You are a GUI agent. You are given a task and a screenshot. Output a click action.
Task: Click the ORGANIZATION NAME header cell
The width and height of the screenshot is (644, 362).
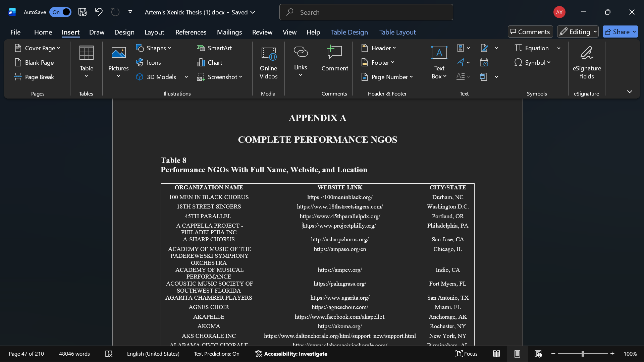[x=209, y=187]
